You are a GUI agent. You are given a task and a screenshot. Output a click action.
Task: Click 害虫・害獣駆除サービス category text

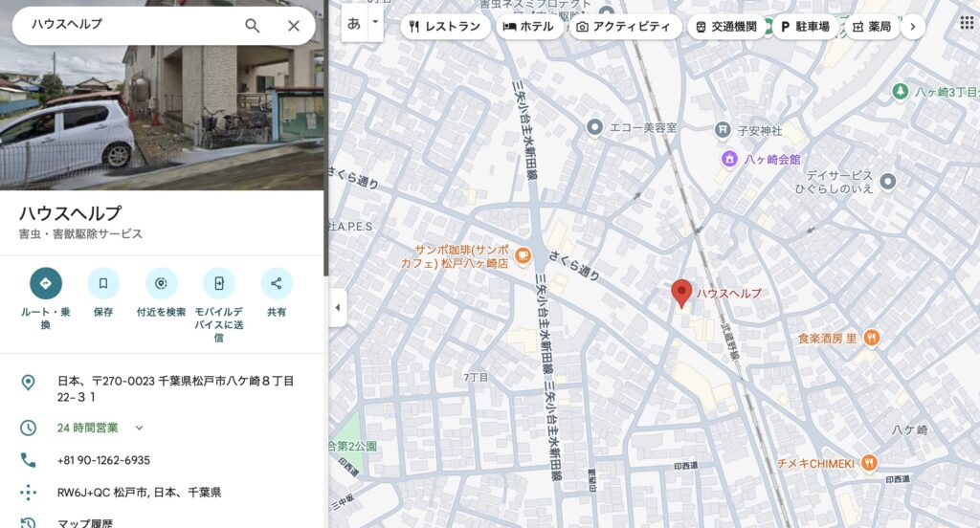[x=80, y=233]
